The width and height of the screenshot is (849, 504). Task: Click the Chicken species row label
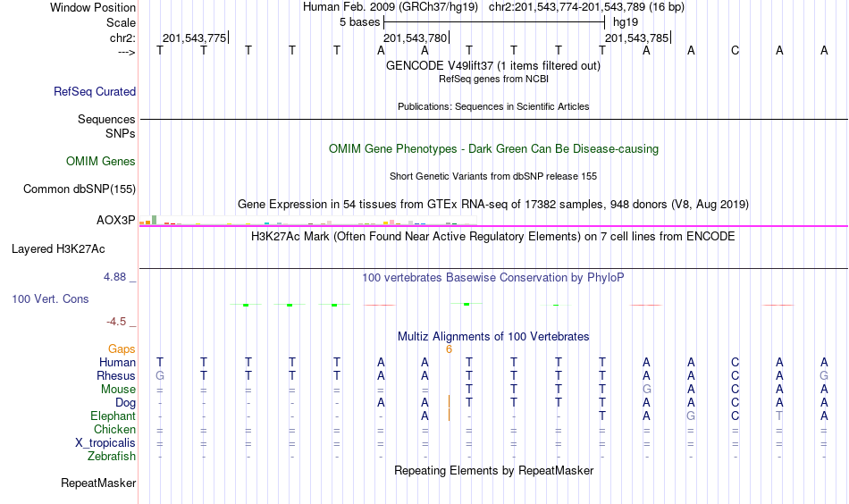coord(114,429)
